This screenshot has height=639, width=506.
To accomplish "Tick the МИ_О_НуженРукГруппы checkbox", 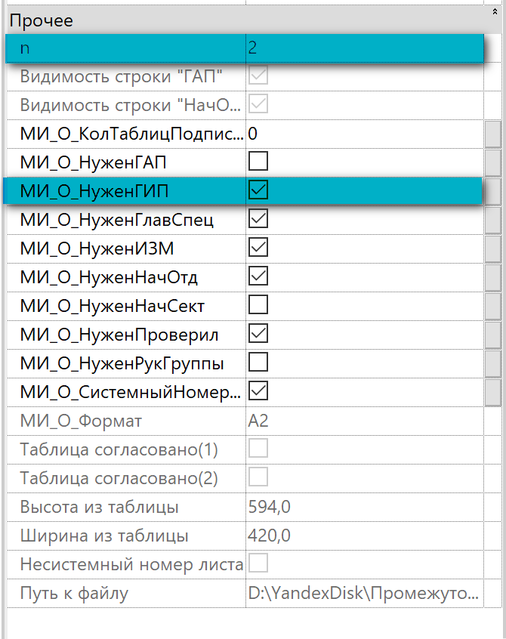I will (x=258, y=362).
